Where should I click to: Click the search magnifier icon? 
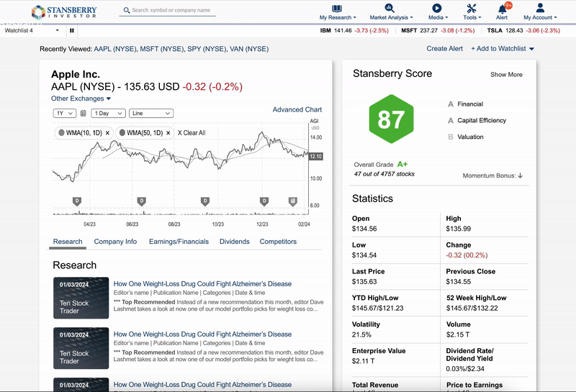[127, 10]
